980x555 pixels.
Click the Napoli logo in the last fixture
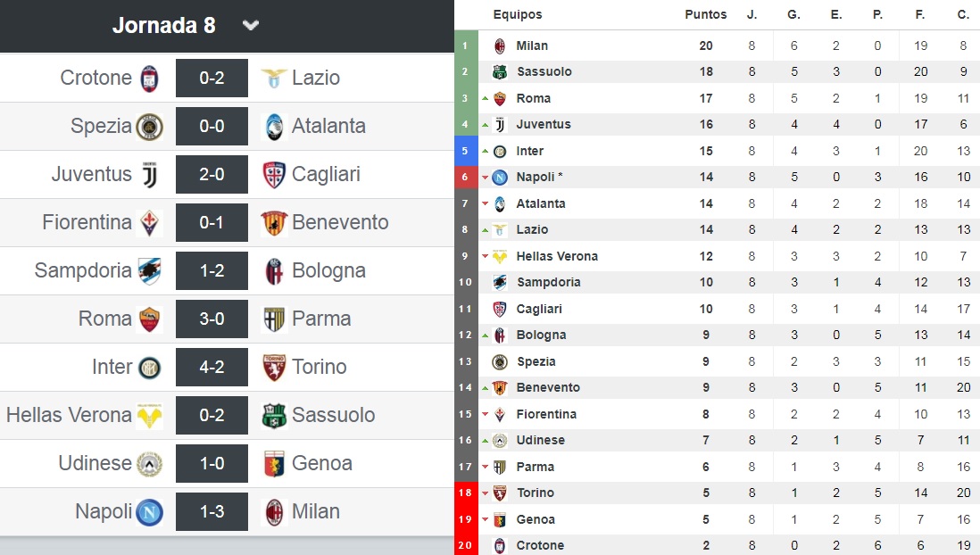click(x=149, y=512)
